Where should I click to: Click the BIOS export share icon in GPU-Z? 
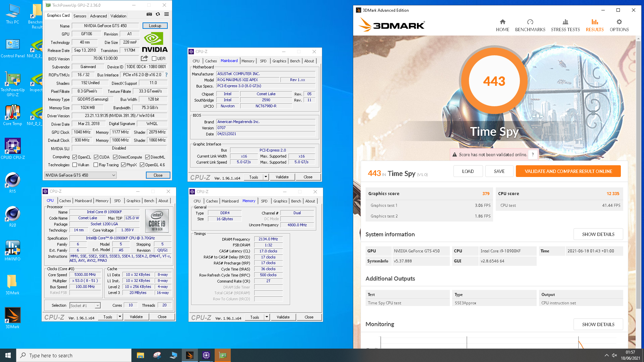click(x=144, y=58)
